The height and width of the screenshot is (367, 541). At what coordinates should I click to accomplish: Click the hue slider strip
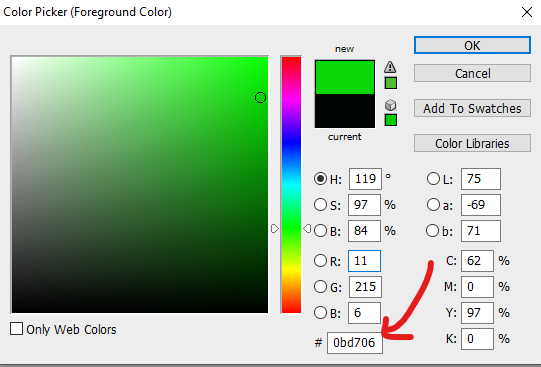291,185
